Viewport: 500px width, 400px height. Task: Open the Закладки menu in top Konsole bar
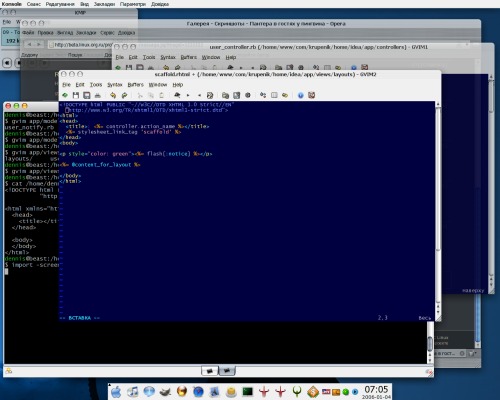(104, 4)
